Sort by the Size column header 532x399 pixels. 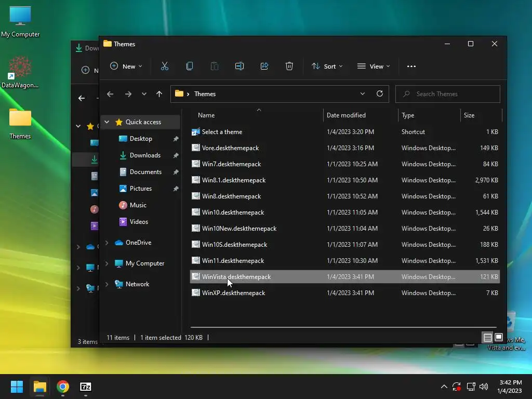pyautogui.click(x=481, y=115)
